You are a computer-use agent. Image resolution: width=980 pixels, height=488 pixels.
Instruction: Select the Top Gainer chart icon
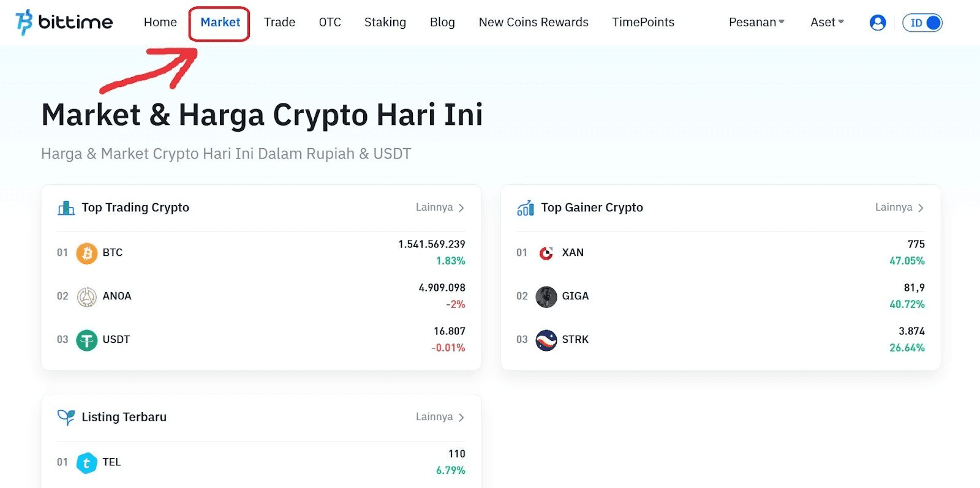coord(524,208)
